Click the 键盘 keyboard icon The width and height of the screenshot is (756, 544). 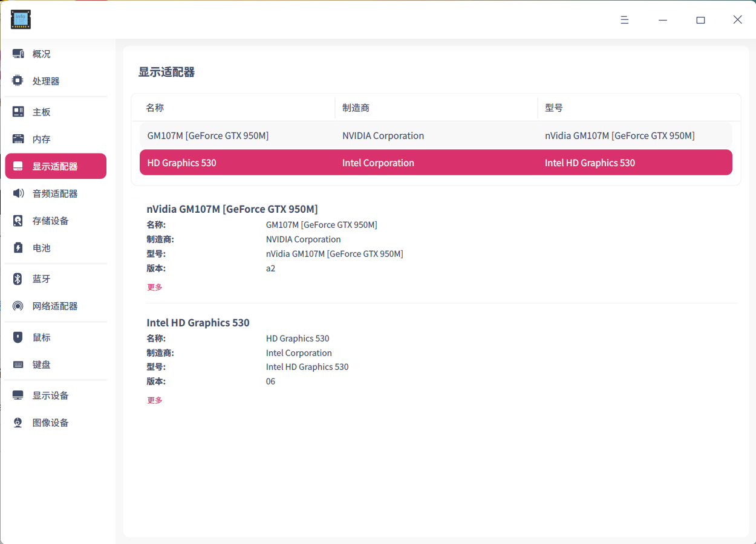coord(18,364)
